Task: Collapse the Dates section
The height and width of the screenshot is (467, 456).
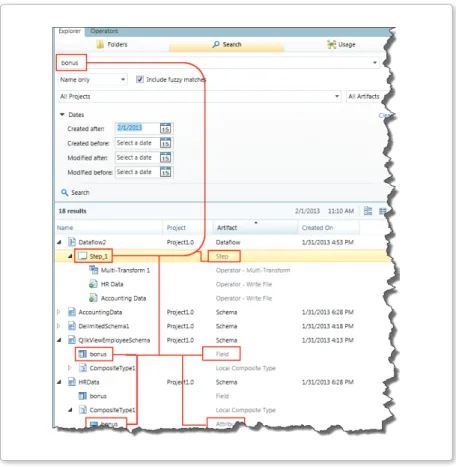Action: tap(62, 114)
